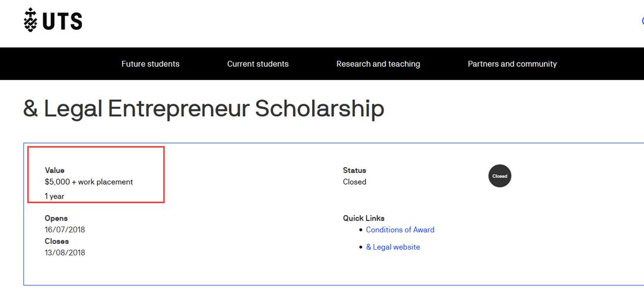Click the Status label
Viewport: 644px width, 298px height.
click(354, 170)
